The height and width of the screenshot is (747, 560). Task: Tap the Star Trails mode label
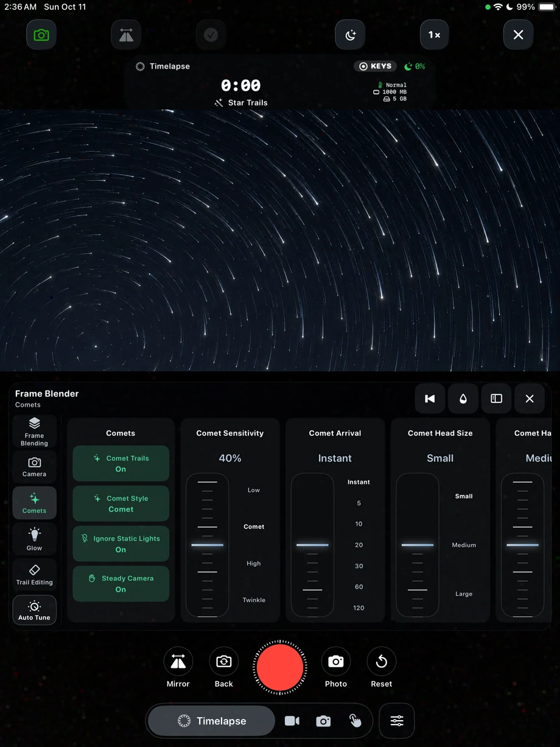click(241, 103)
